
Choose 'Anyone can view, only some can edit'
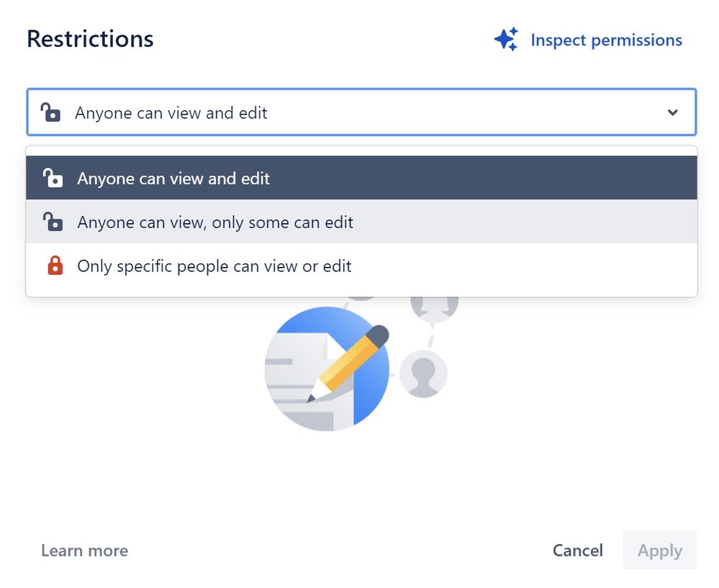click(x=361, y=222)
